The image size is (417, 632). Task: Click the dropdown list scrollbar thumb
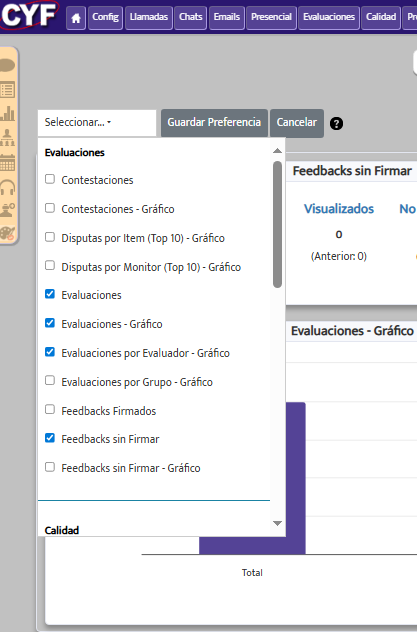[x=277, y=225]
